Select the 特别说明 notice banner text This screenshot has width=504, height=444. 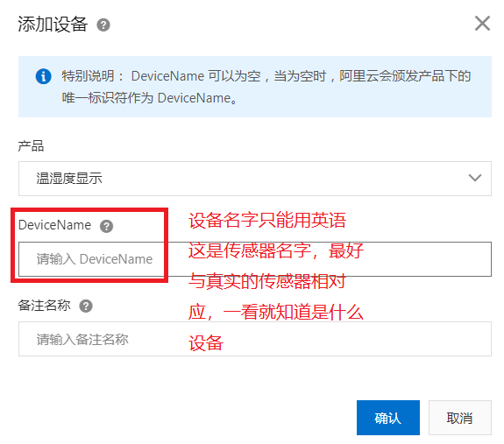pos(266,87)
